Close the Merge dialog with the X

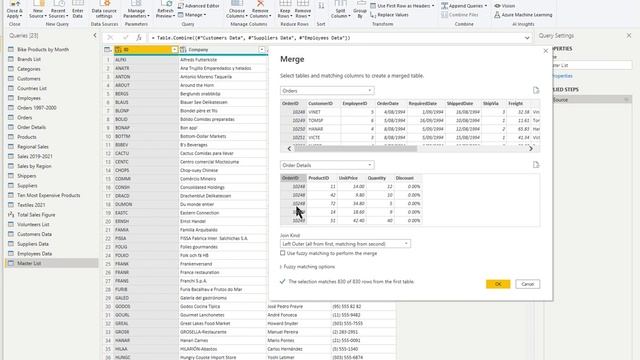(x=546, y=51)
